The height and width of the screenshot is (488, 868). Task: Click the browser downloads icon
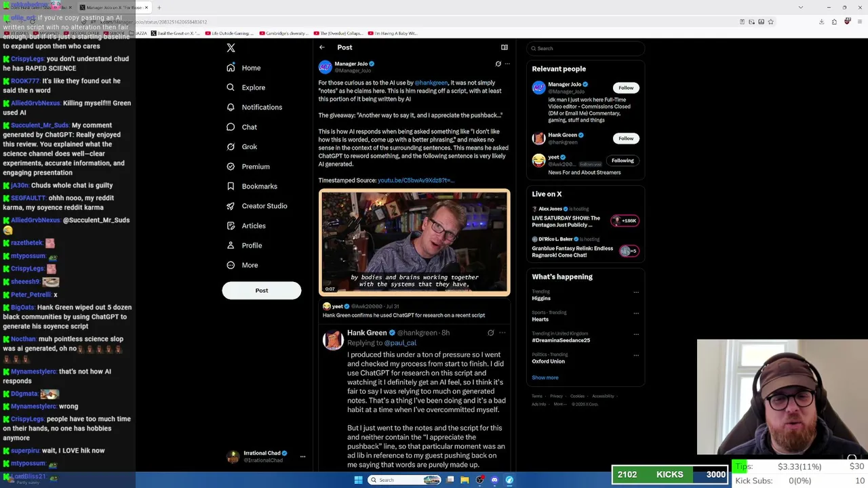tap(821, 22)
